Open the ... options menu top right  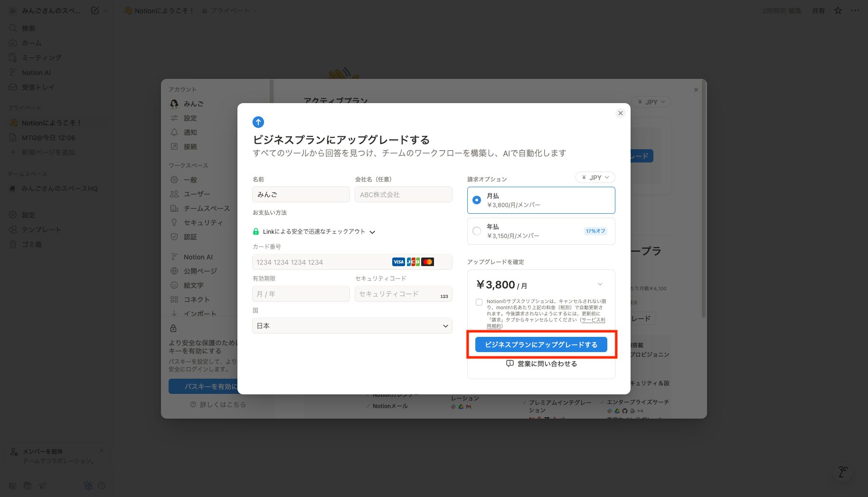click(x=854, y=10)
